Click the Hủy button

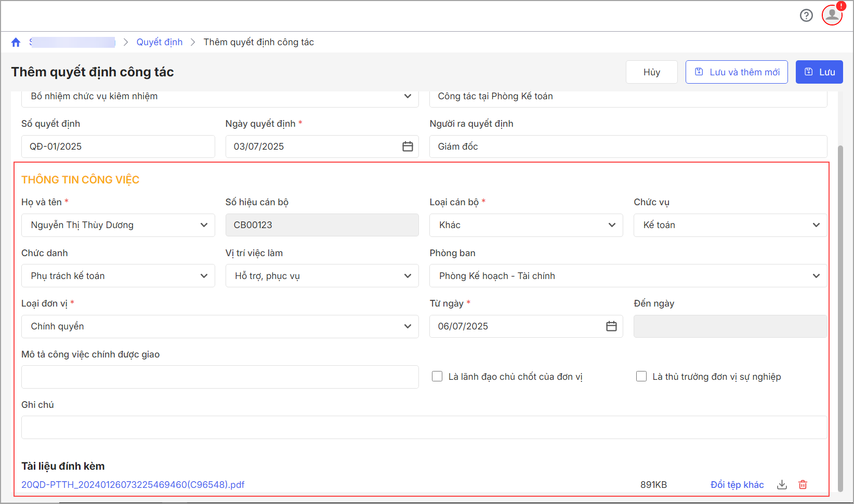[x=651, y=72]
